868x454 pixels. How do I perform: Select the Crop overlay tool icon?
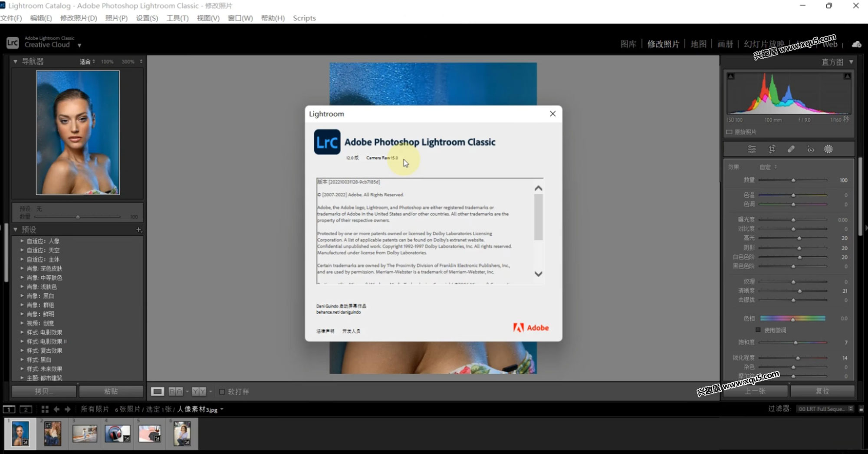coord(772,149)
